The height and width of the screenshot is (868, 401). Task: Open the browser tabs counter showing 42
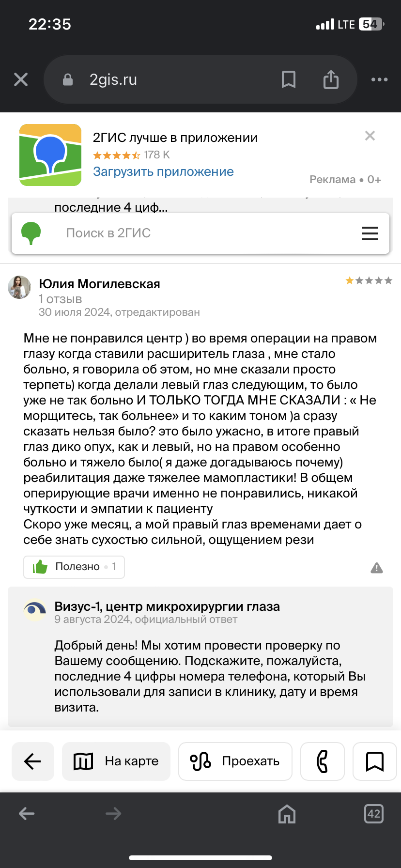click(373, 814)
